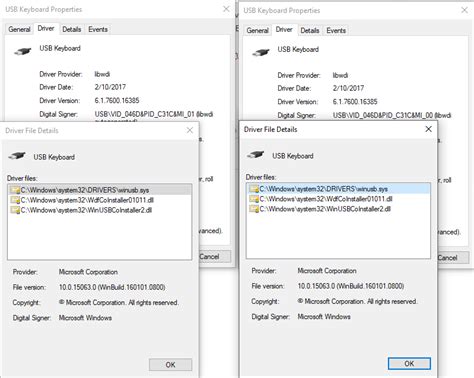Viewport: 474px width, 378px height.
Task: Select WdfCoInstaller01011.dll in left driver files list
Action: point(99,200)
